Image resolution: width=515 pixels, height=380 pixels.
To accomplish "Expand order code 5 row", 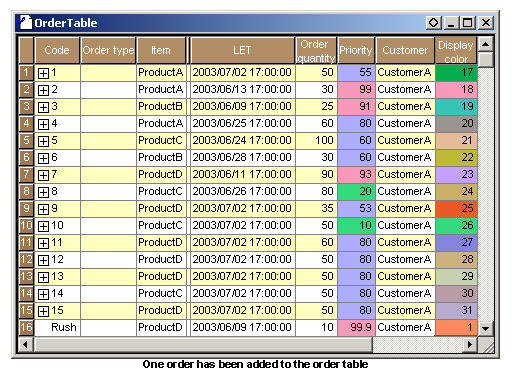I will point(43,141).
